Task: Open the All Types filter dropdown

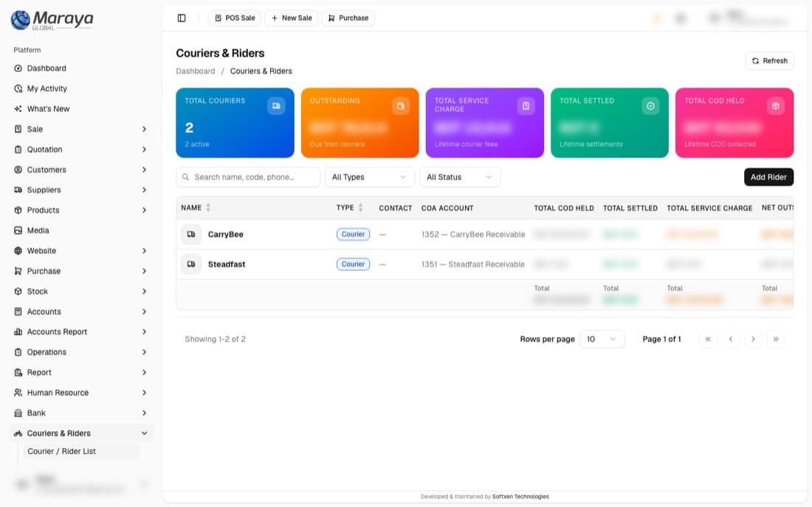Action: [x=369, y=177]
